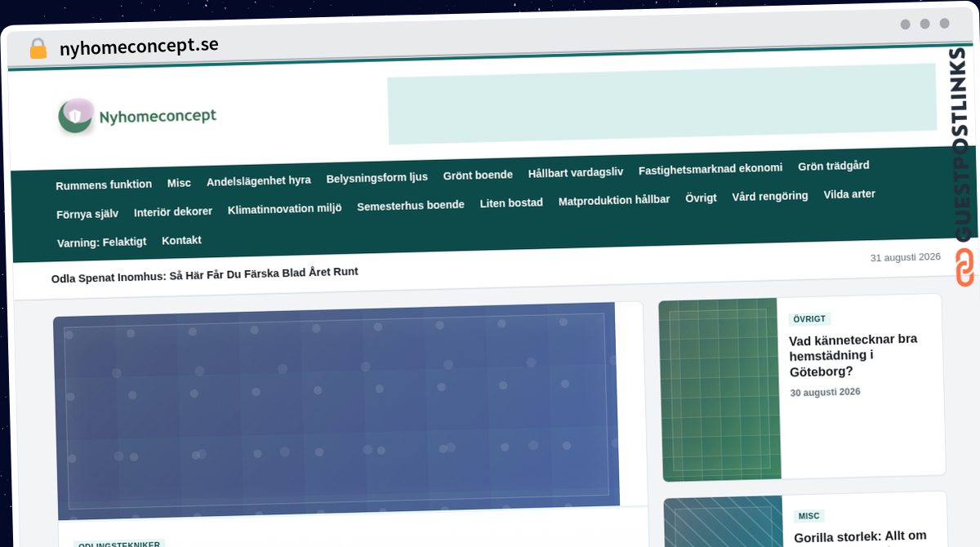Open the nyhomeconcept.se address field
980x547 pixels.
pyautogui.click(x=139, y=46)
